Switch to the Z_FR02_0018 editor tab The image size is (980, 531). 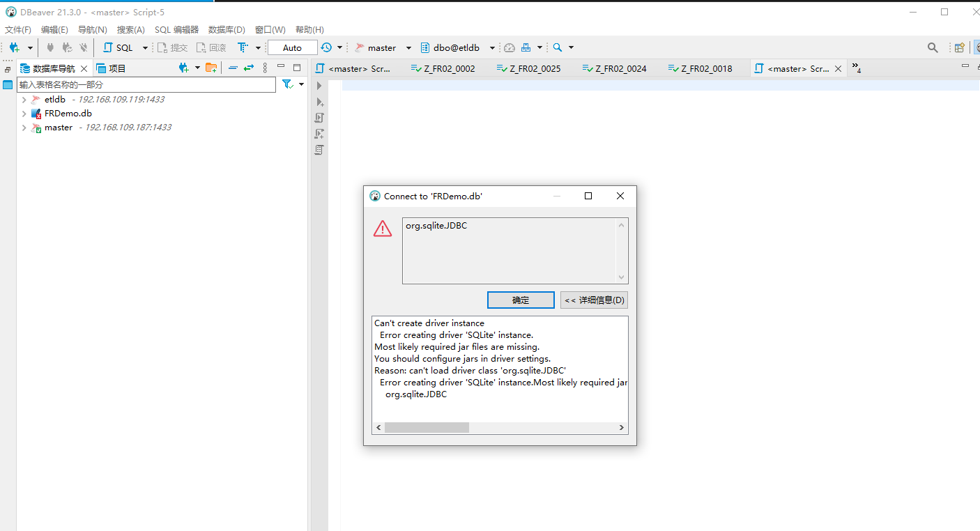click(700, 68)
